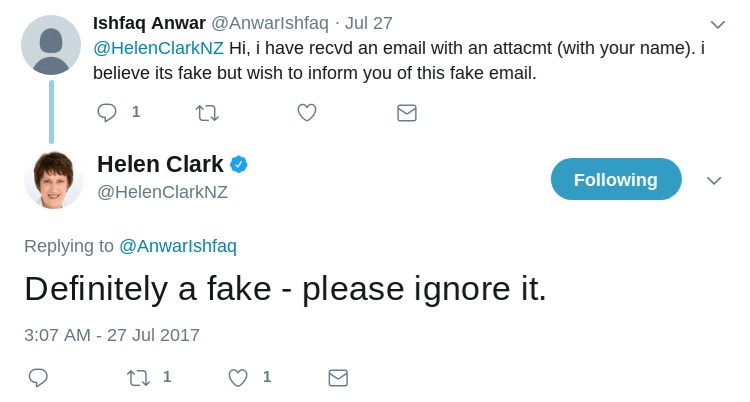Click Helen Clark's profile photo
Image resolution: width=750 pixels, height=402 pixels.
[53, 179]
